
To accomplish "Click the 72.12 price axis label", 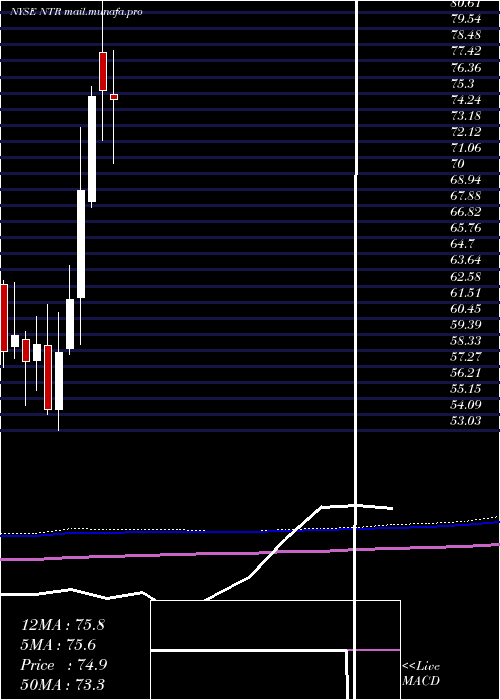I will click(467, 132).
